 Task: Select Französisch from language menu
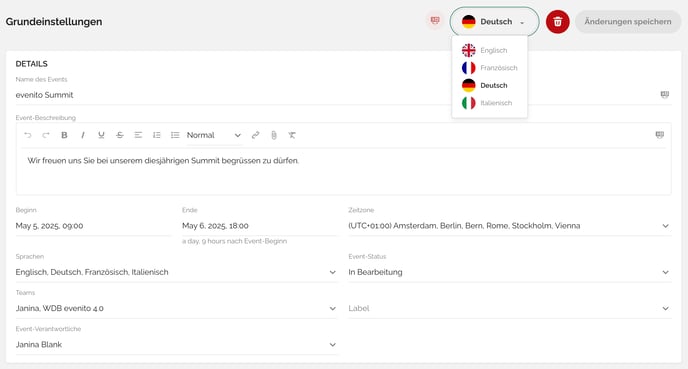[490, 68]
